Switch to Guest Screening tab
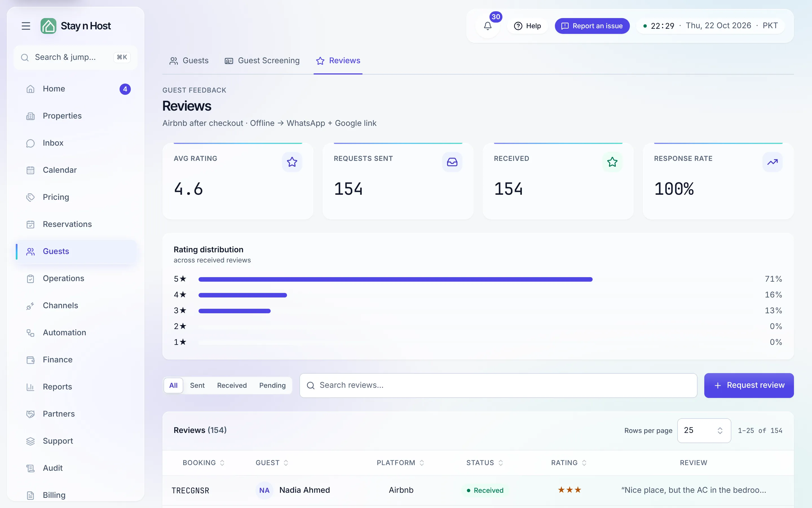 click(262, 61)
